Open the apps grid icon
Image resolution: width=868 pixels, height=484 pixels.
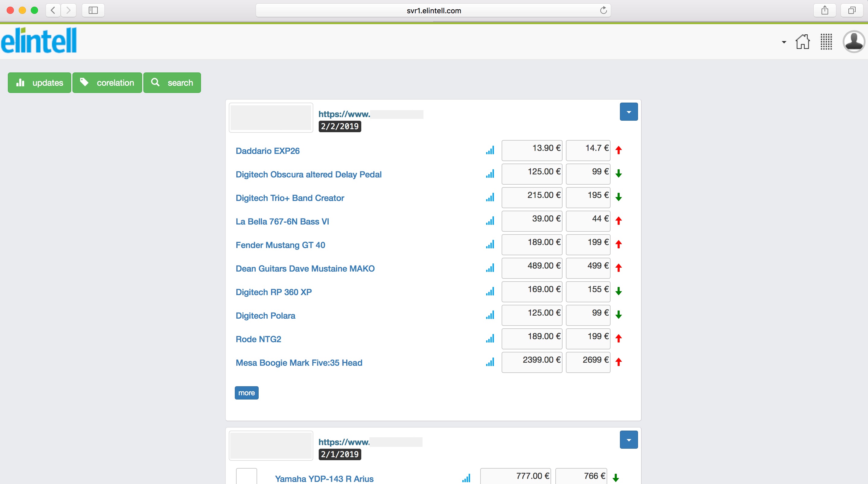tap(826, 42)
